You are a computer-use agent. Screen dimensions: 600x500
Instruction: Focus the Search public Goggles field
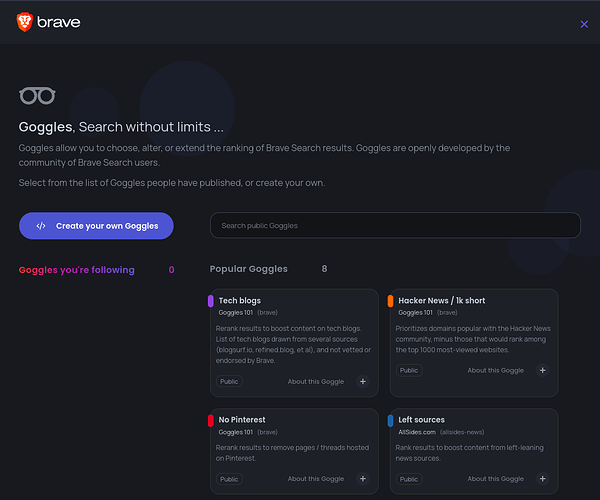395,226
